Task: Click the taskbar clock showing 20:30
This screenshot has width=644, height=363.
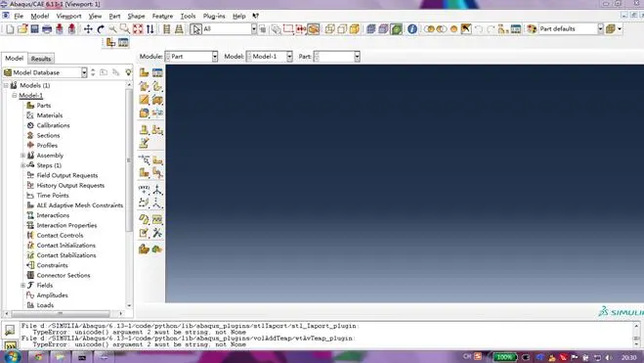Action: click(x=628, y=358)
